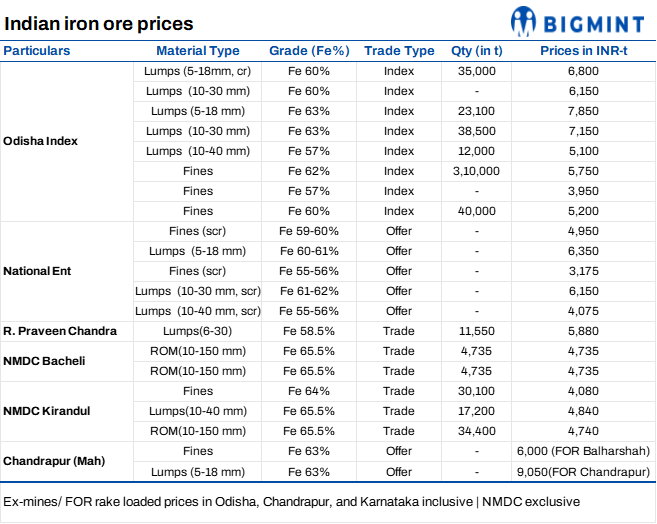Select the Odisha Index row label
The image size is (657, 524).
[41, 141]
